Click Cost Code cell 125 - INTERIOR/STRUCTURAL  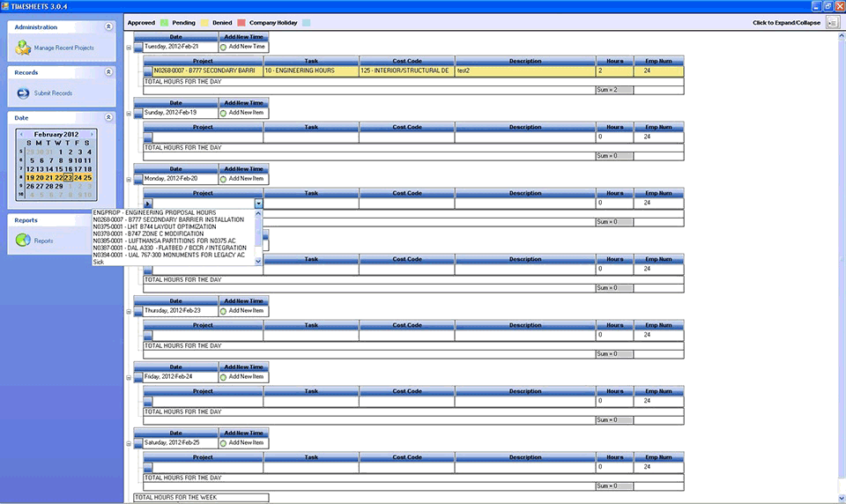(x=407, y=70)
